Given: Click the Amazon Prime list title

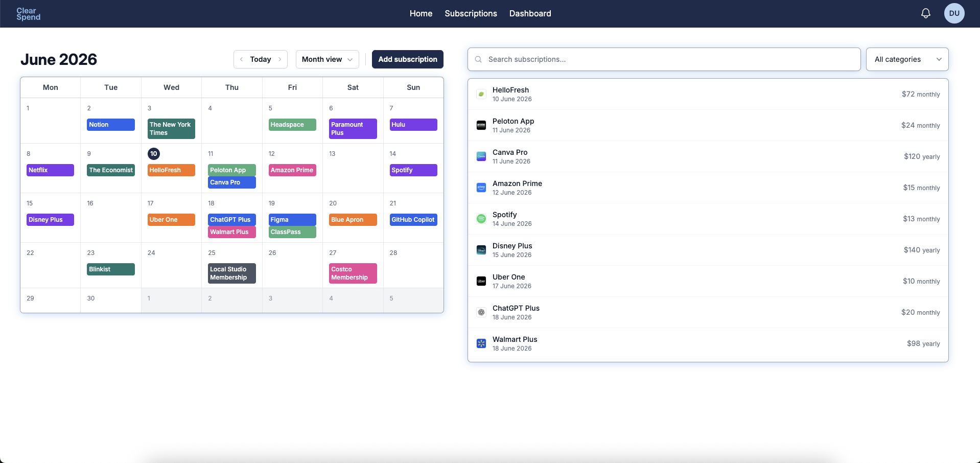Looking at the screenshot, I should pyautogui.click(x=517, y=183).
